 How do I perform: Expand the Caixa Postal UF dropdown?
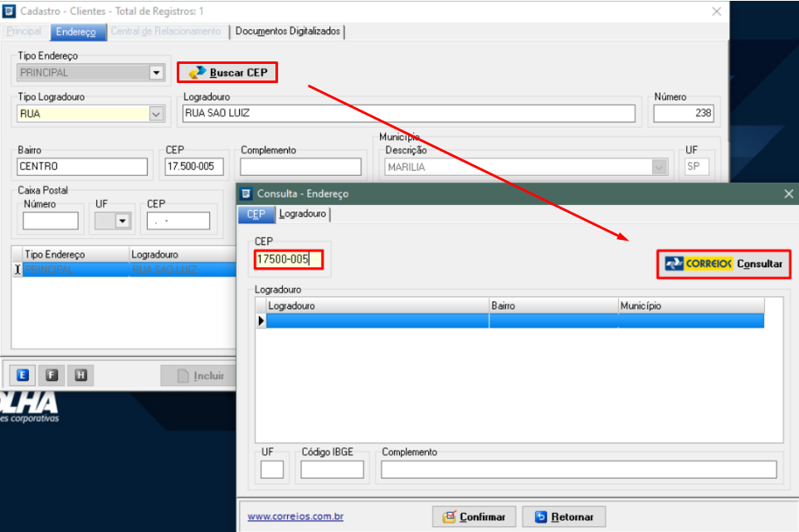[124, 221]
